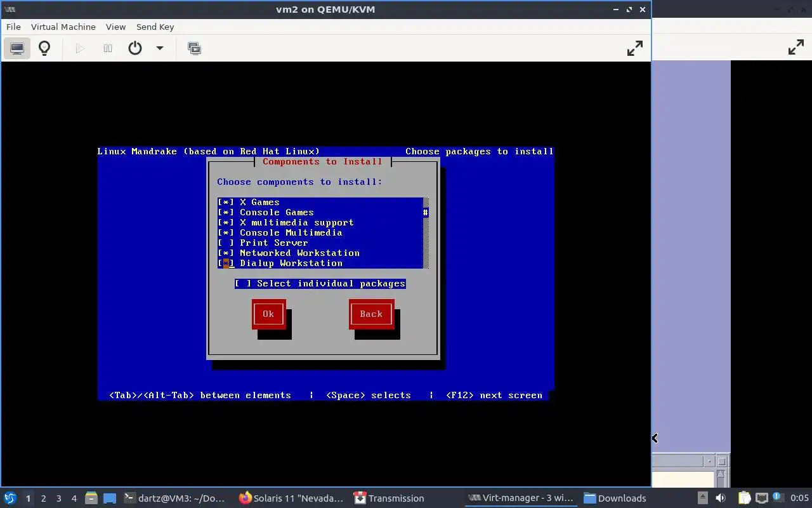The height and width of the screenshot is (508, 812).
Task: Toggle the Console Games component
Action: [x=320, y=212]
